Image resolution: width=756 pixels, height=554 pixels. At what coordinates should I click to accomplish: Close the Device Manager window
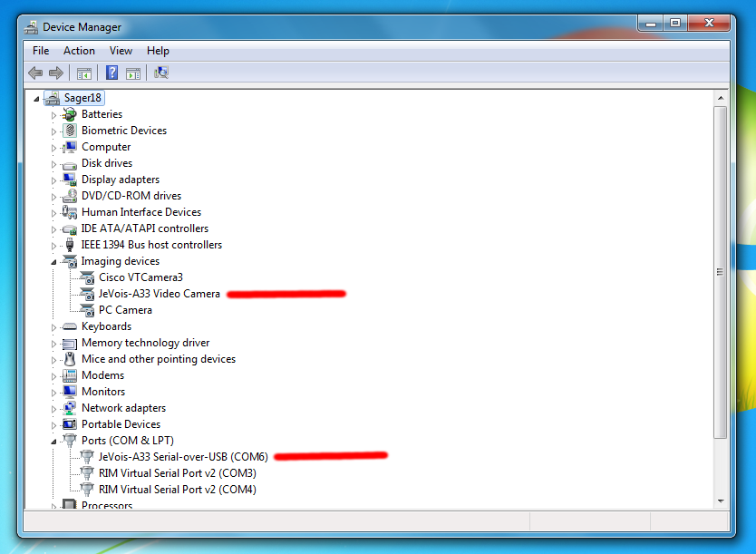click(x=709, y=24)
